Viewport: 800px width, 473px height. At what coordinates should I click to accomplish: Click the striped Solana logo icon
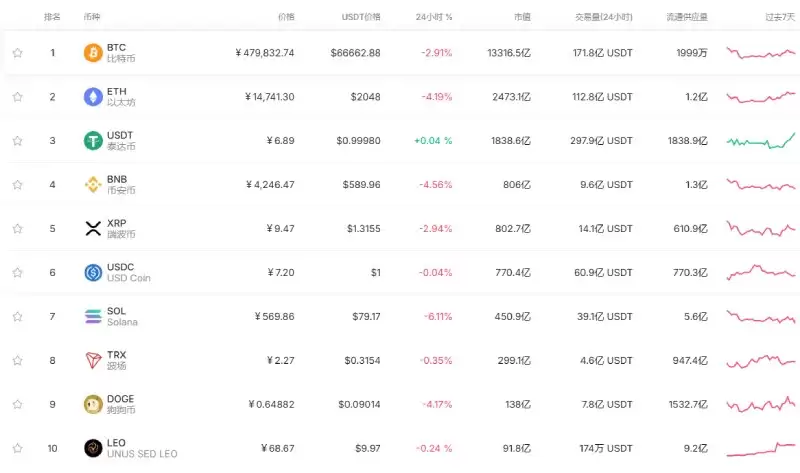click(93, 316)
